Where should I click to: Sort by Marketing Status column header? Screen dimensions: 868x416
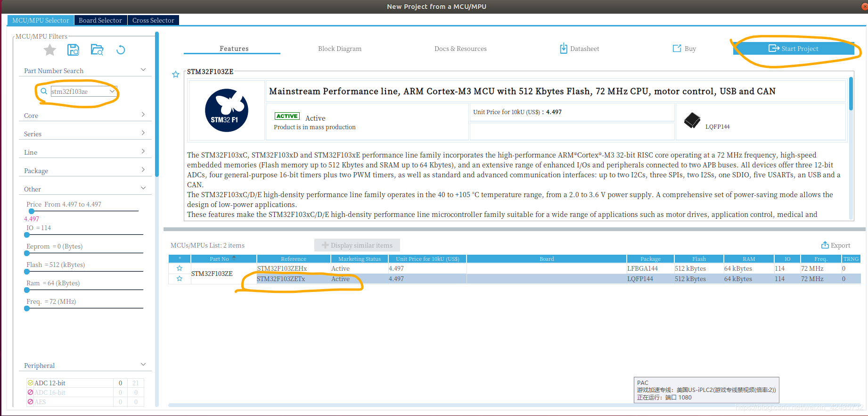(x=360, y=259)
